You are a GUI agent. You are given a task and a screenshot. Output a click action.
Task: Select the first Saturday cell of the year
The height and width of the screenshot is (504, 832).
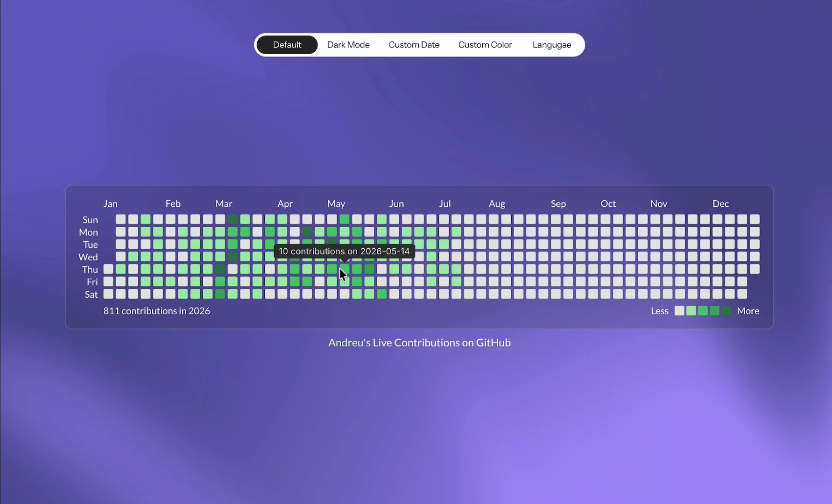[x=108, y=294]
